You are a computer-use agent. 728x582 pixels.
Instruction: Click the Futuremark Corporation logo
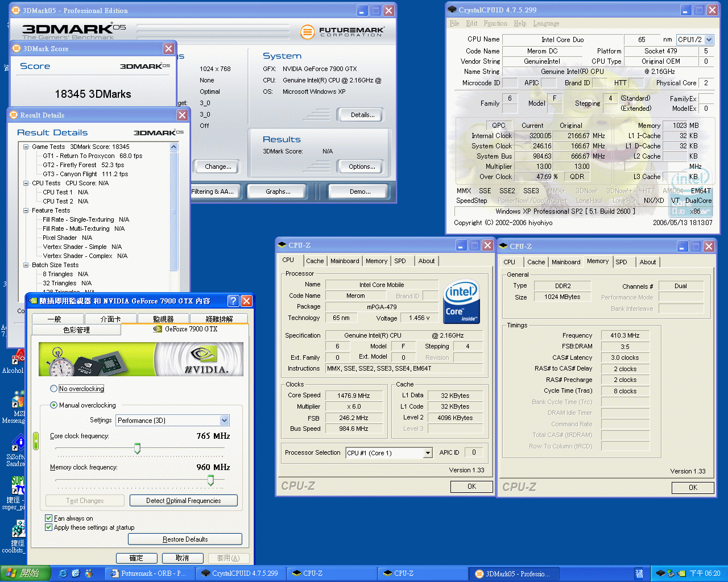(x=342, y=32)
